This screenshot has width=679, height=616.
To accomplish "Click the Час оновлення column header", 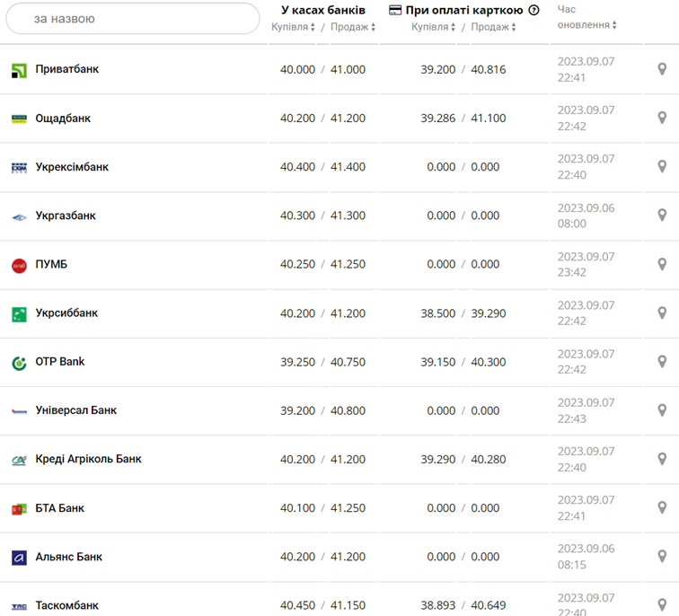I will tap(583, 17).
